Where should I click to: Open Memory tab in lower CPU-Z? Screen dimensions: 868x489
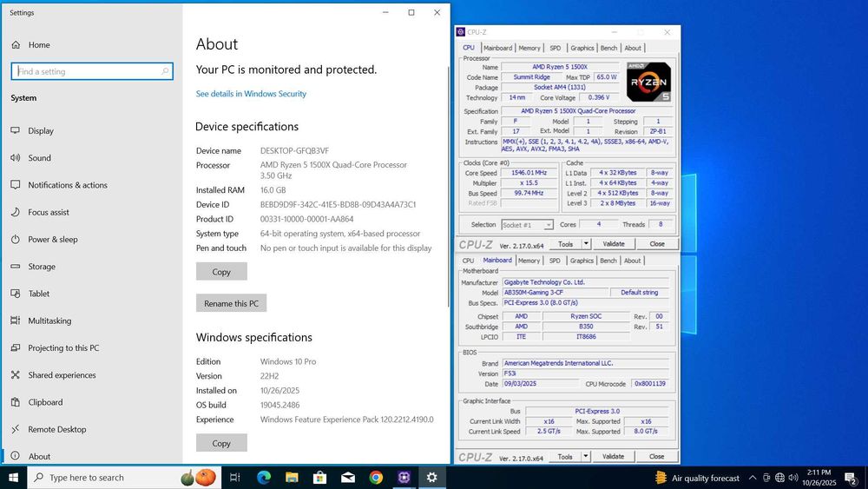click(x=529, y=261)
